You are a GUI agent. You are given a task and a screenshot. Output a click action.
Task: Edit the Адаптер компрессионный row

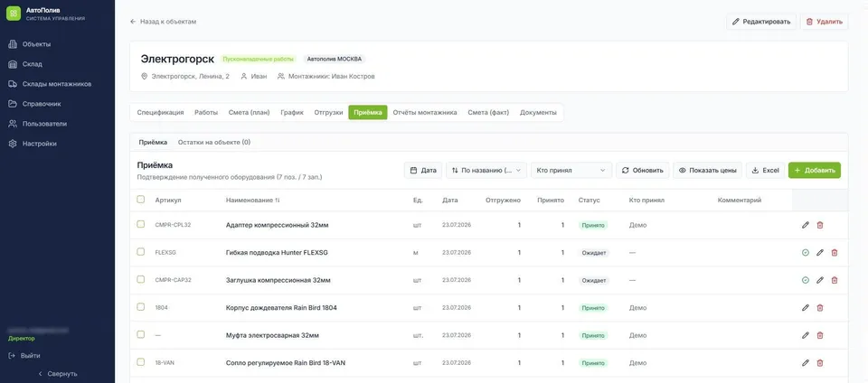click(806, 225)
